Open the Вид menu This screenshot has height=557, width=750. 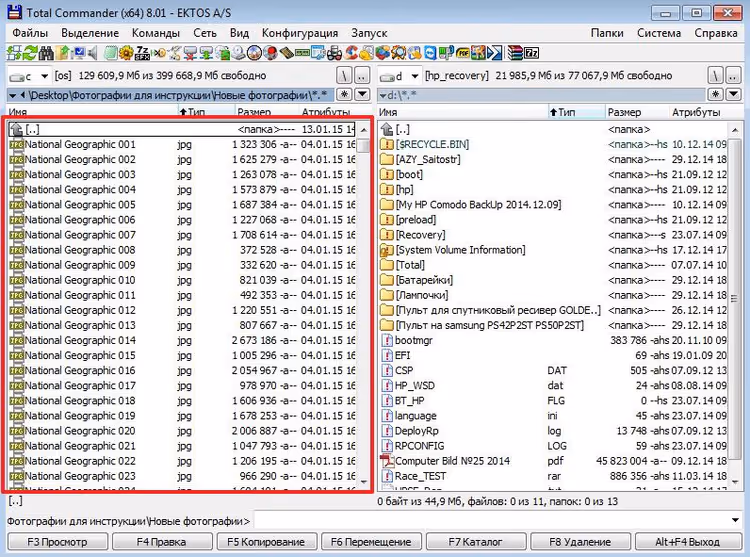[239, 33]
